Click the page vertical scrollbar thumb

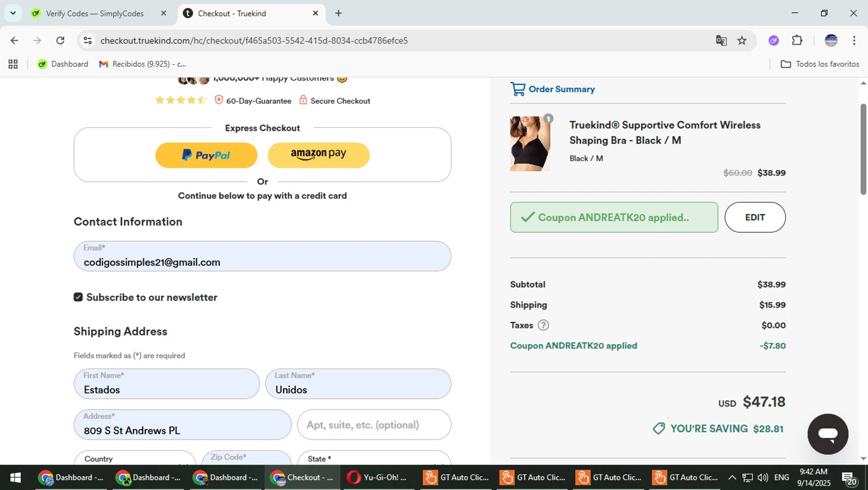863,149
